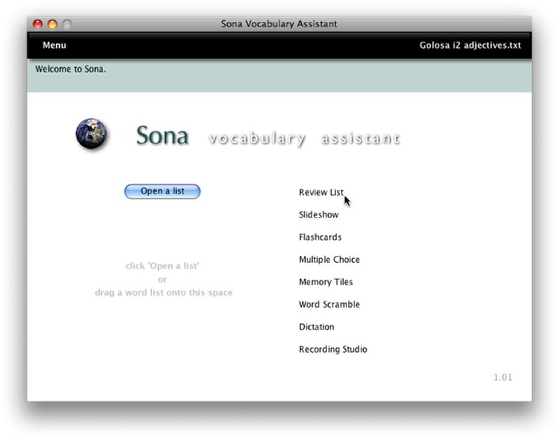Select Review List activity
This screenshot has width=560, height=440.
tap(321, 192)
